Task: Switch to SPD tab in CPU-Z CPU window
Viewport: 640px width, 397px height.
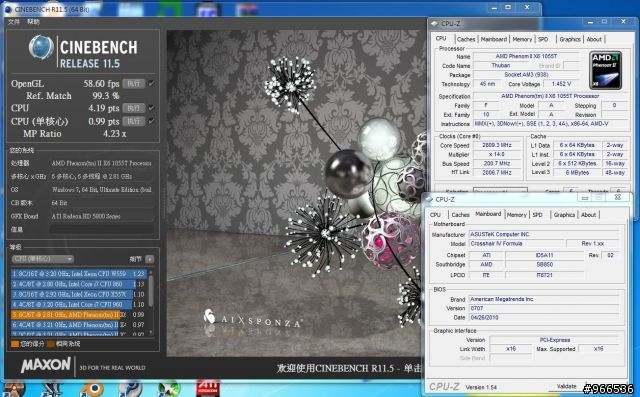Action: click(x=543, y=39)
